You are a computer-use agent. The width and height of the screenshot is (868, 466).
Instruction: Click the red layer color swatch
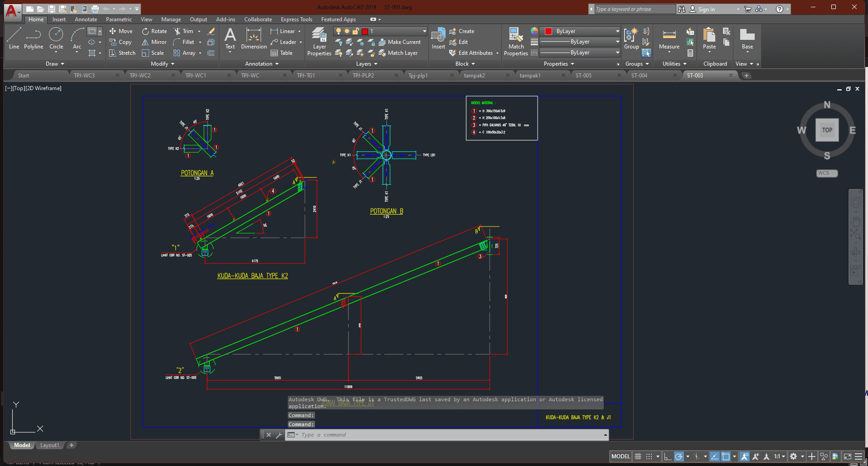point(365,31)
